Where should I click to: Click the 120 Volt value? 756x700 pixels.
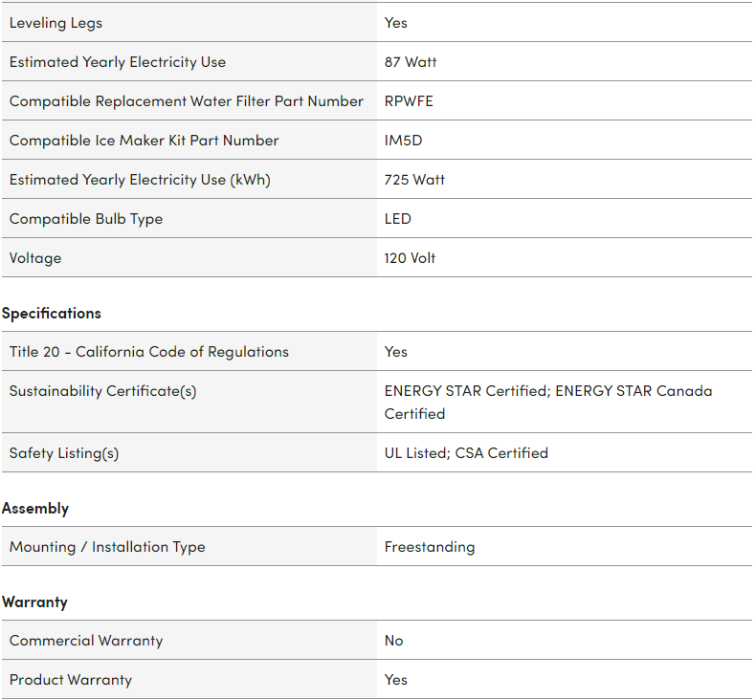pyautogui.click(x=410, y=258)
